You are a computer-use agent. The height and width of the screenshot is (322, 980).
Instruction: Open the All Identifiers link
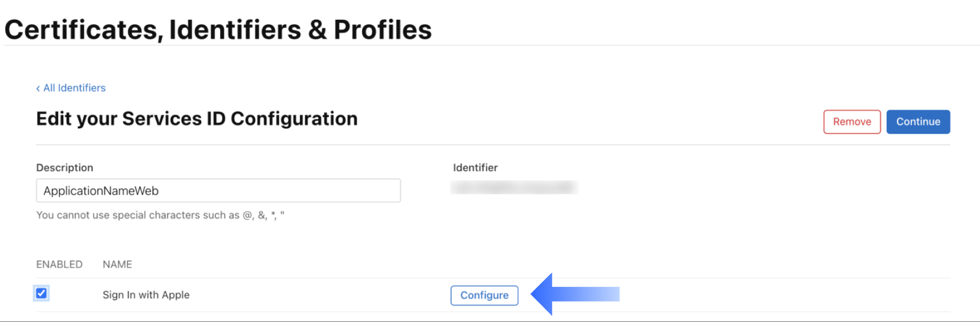point(74,88)
